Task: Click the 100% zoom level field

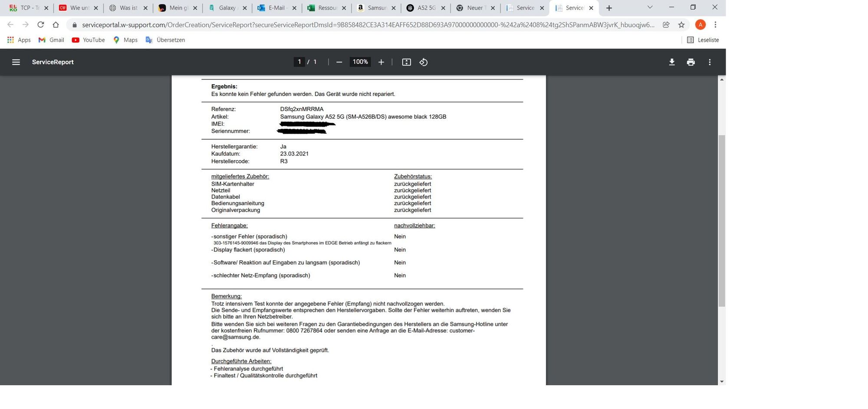Action: [x=360, y=62]
